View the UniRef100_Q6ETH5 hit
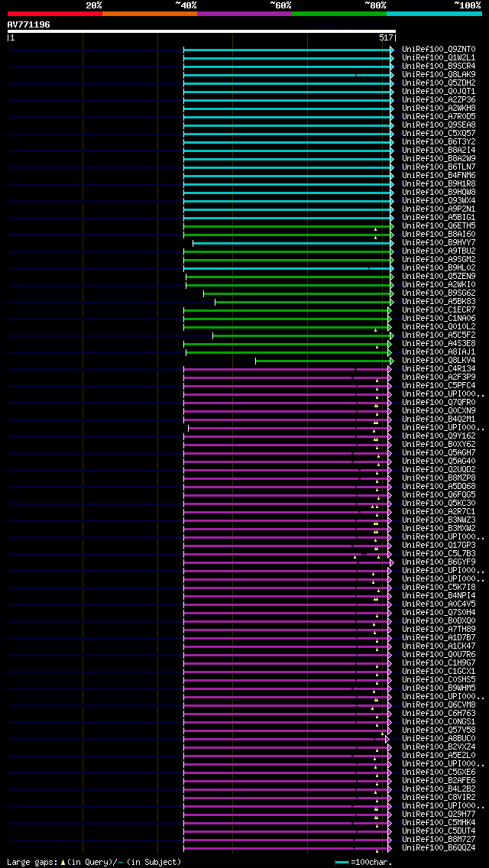 439,226
